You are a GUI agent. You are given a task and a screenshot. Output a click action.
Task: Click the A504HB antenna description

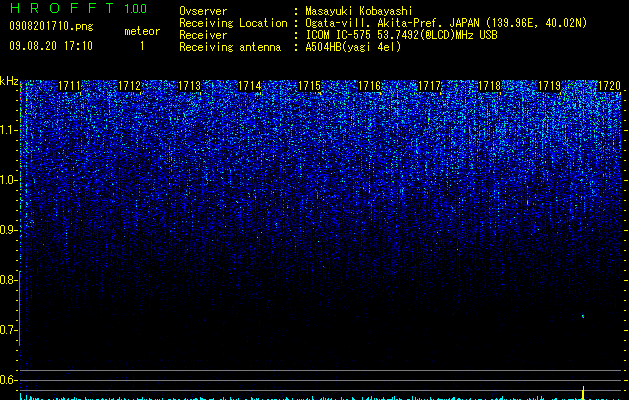click(x=353, y=47)
